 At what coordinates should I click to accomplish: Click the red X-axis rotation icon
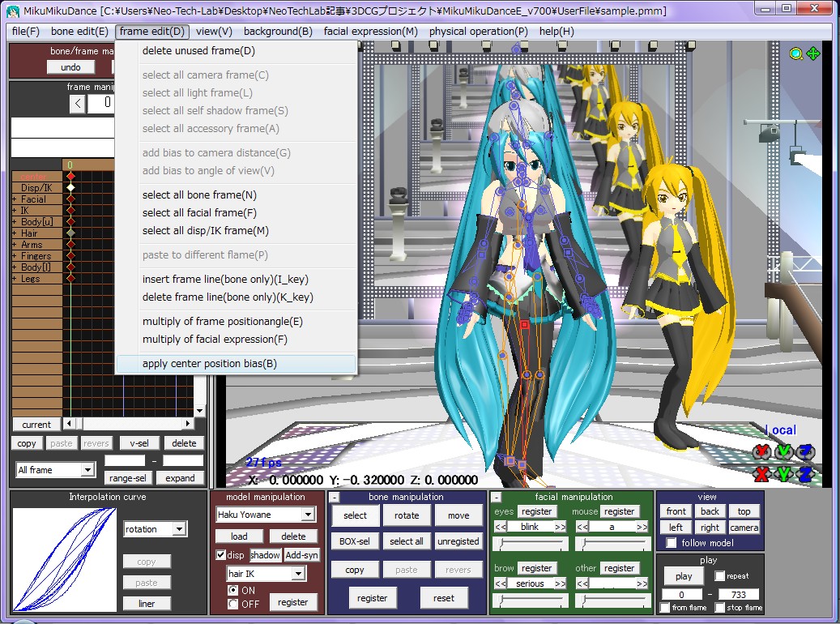tap(761, 452)
